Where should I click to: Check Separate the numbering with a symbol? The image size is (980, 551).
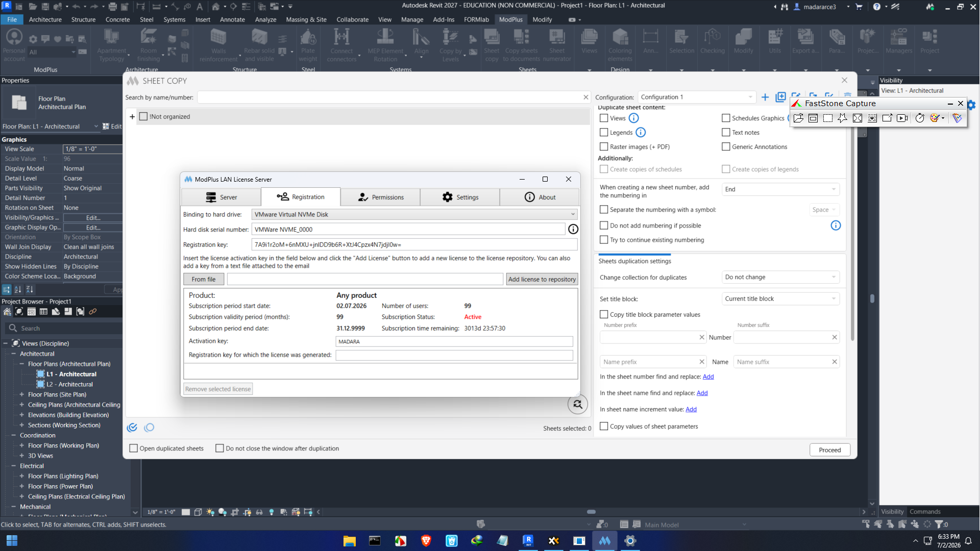point(604,210)
